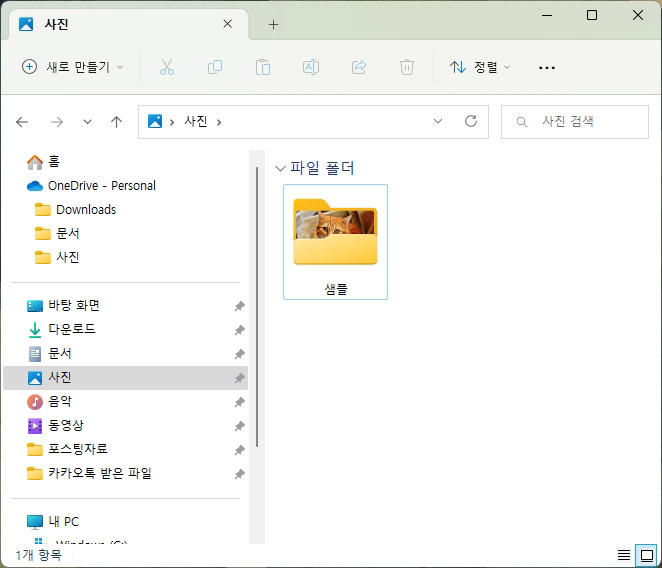Click the 파일 폴더 group header text
662x568 pixels.
click(322, 168)
